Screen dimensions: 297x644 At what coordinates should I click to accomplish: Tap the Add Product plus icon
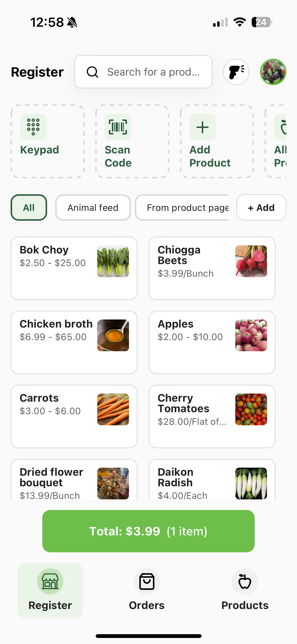203,127
